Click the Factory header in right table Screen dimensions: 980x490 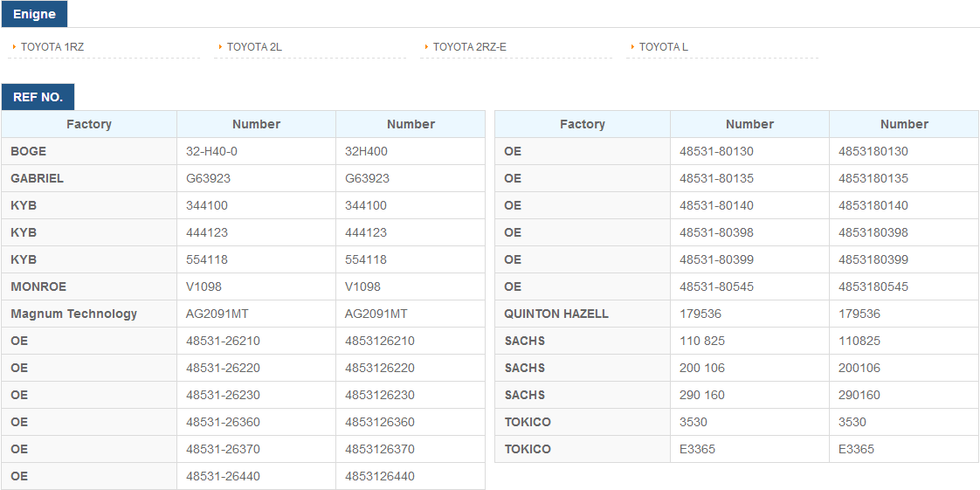point(583,124)
